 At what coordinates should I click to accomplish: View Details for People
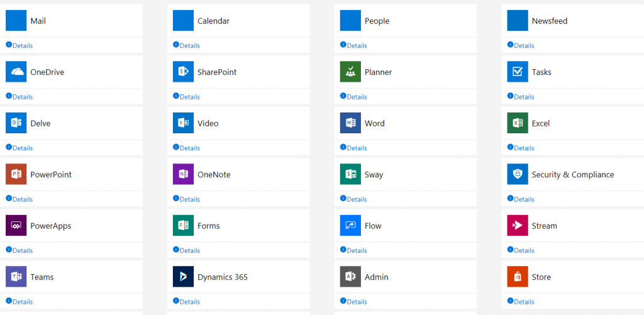coord(353,45)
